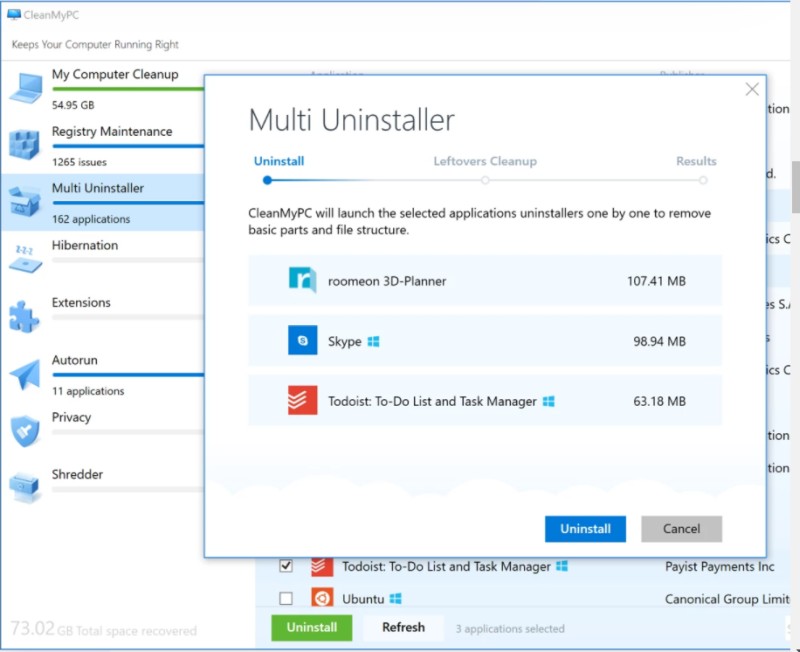This screenshot has height=652, width=800.
Task: Close the Multi Uninstaller dialog
Action: (x=752, y=90)
